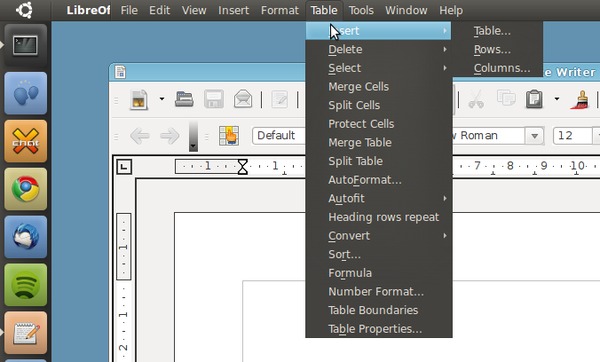Open the Styles and Formatting icon

229,135
